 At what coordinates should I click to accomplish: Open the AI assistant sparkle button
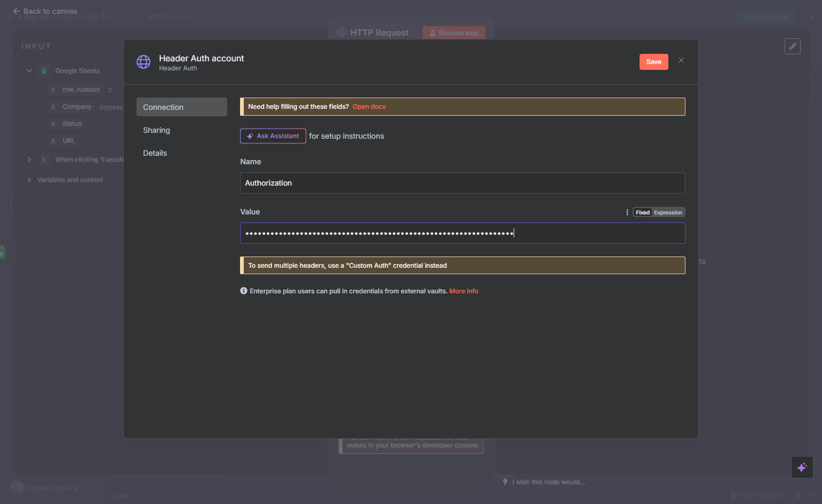click(x=802, y=468)
